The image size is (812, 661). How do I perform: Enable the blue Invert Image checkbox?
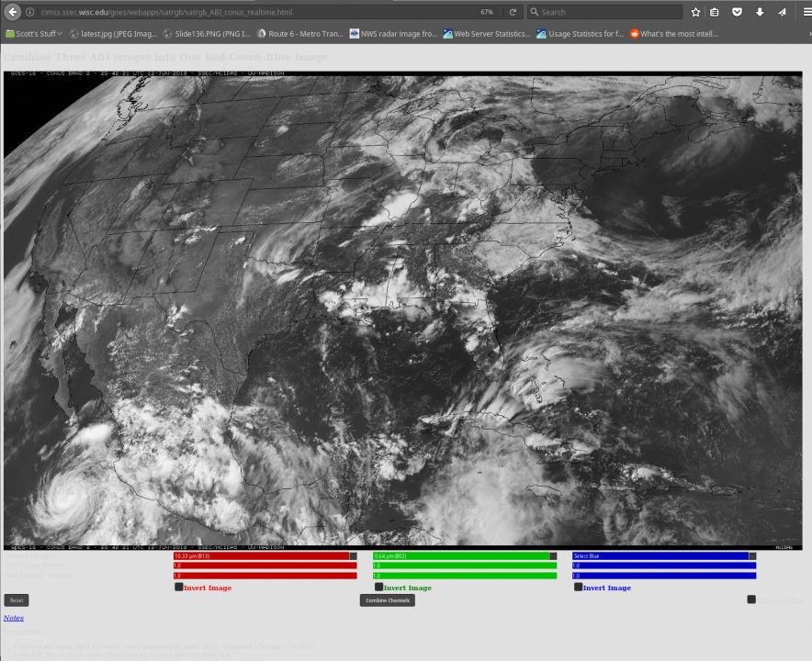(578, 587)
